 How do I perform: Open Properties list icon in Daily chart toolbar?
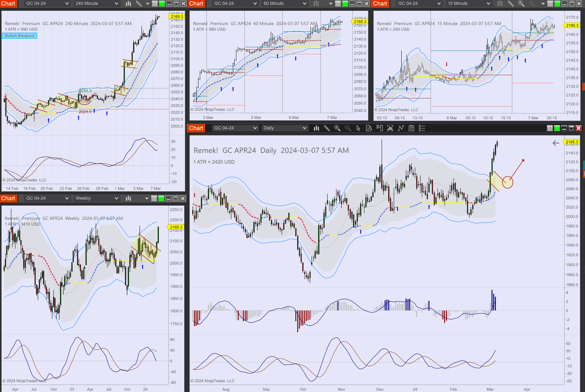tap(422, 128)
